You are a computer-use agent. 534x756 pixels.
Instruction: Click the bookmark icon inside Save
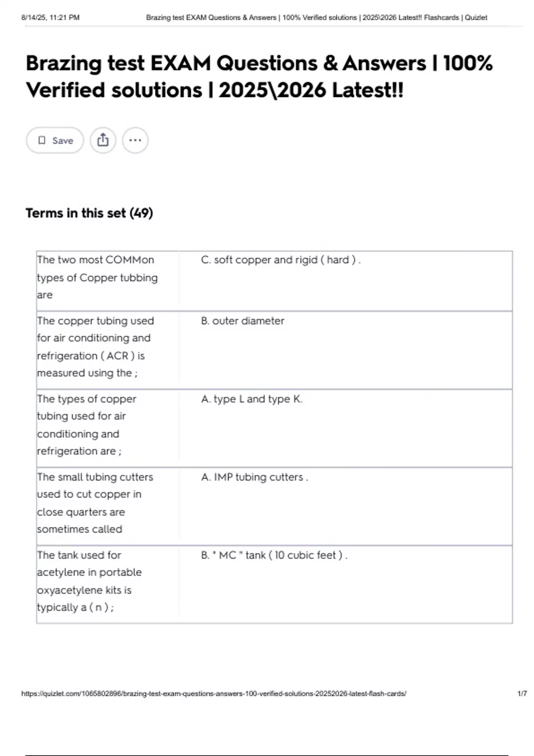(42, 141)
